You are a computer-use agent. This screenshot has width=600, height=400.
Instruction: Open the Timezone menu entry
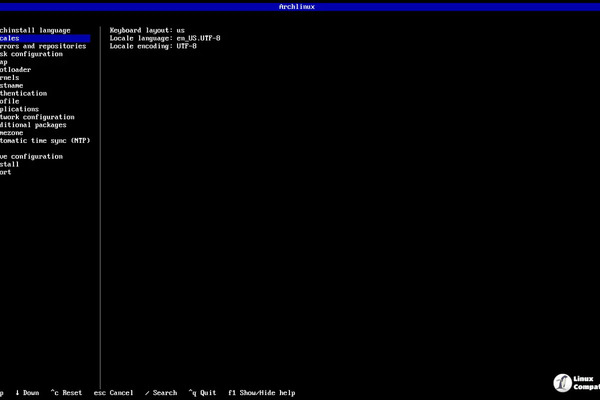pyautogui.click(x=11, y=133)
